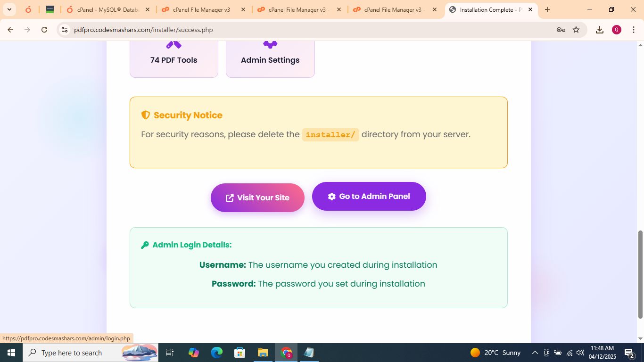Go back to the previous page
Screen dimensions: 644x362
[10, 30]
